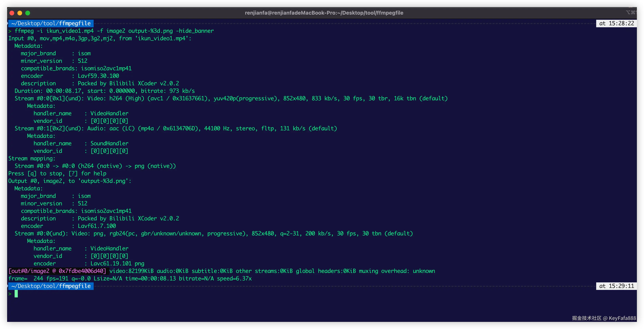Click the top ~/Desktop/tool/ffmpegfile prompt segment

51,23
